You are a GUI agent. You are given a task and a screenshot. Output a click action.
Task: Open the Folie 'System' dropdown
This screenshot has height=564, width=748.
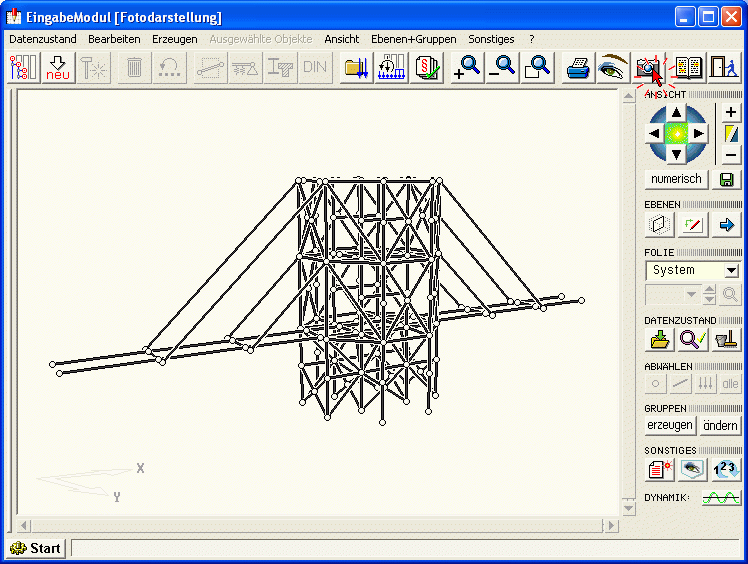[731, 271]
